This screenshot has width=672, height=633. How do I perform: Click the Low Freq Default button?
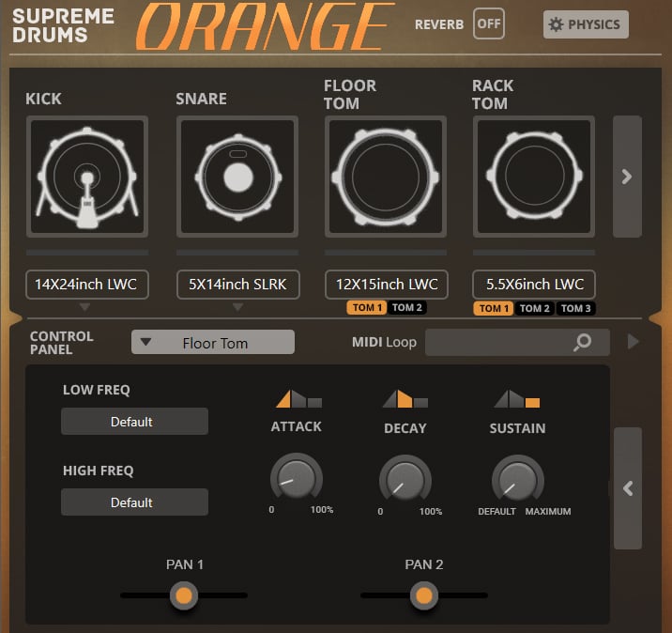click(x=134, y=422)
